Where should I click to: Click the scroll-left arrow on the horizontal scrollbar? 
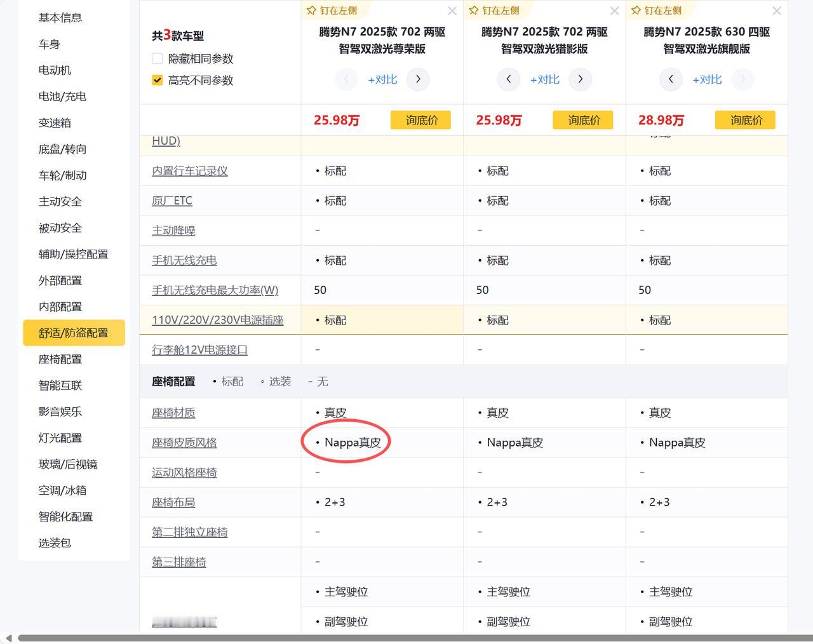tap(8, 638)
